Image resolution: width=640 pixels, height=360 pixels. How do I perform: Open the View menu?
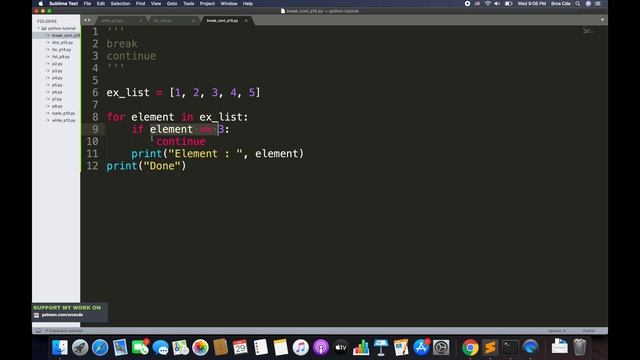pos(156,3)
